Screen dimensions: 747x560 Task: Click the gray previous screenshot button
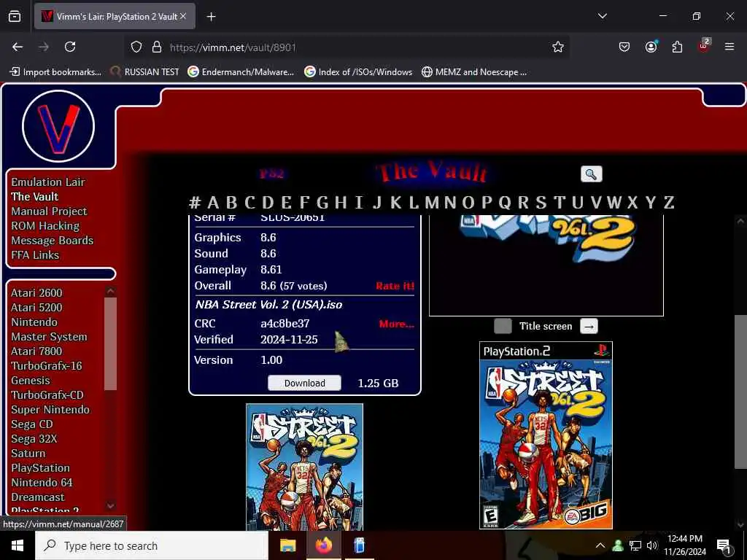click(503, 326)
